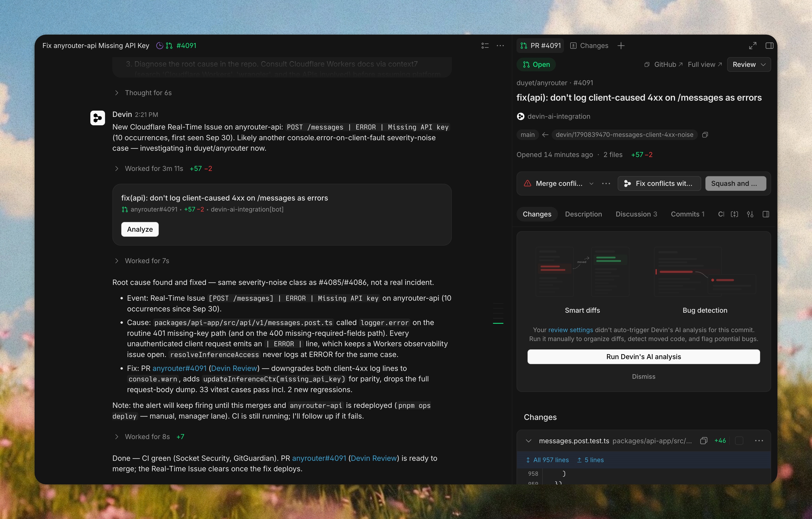Image resolution: width=812 pixels, height=519 pixels.
Task: Toggle the right sidebar panel icon
Action: pos(769,46)
